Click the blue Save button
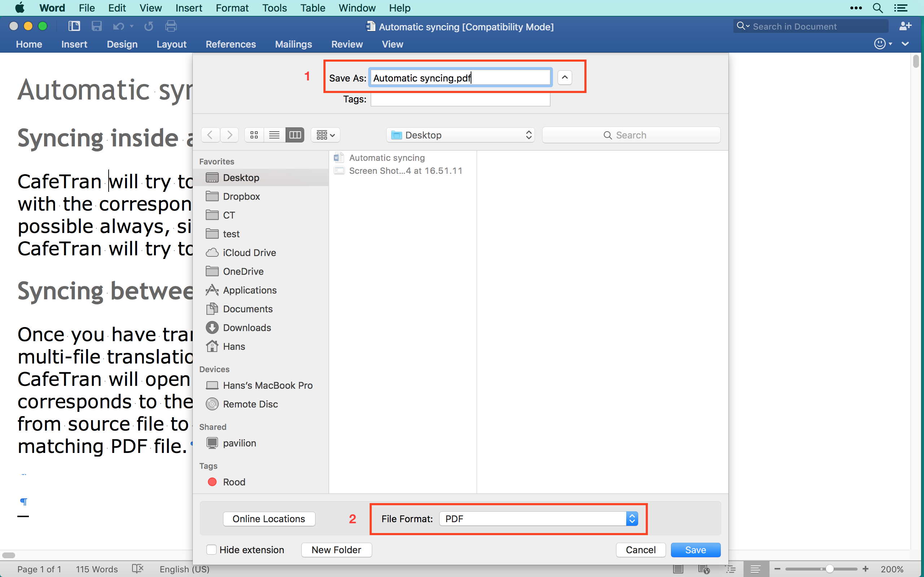 coord(695,550)
